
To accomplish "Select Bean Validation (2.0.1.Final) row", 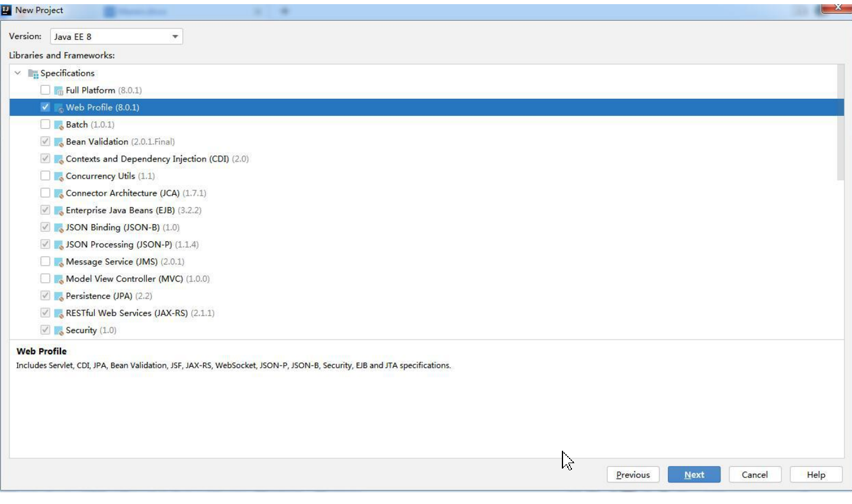I will pos(423,142).
